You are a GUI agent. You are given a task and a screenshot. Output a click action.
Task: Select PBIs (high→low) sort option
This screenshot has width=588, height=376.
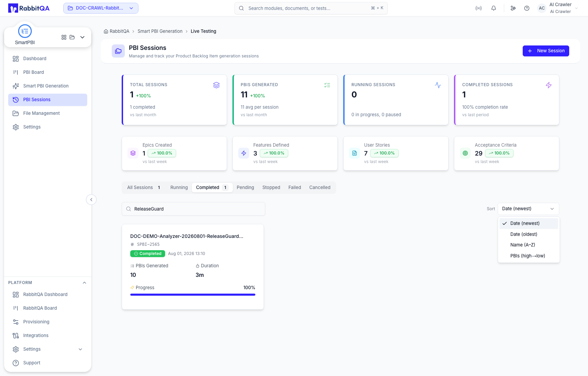point(529,256)
